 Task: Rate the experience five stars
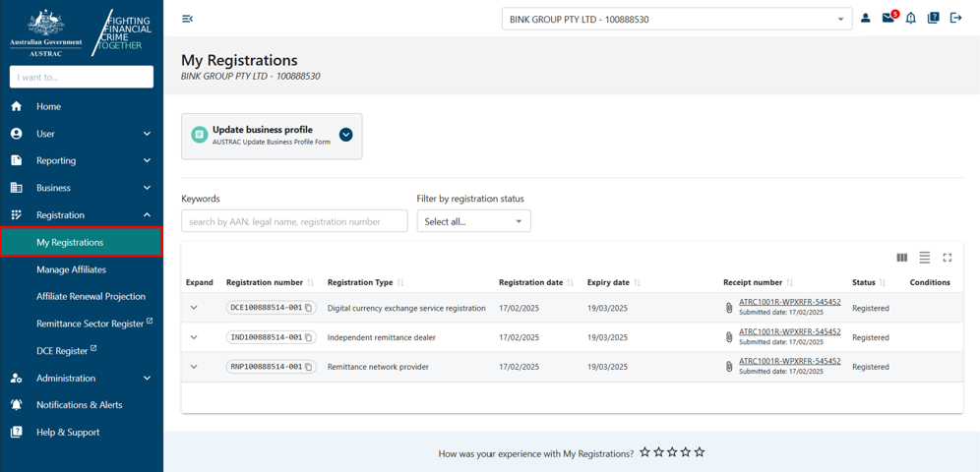[x=700, y=452]
